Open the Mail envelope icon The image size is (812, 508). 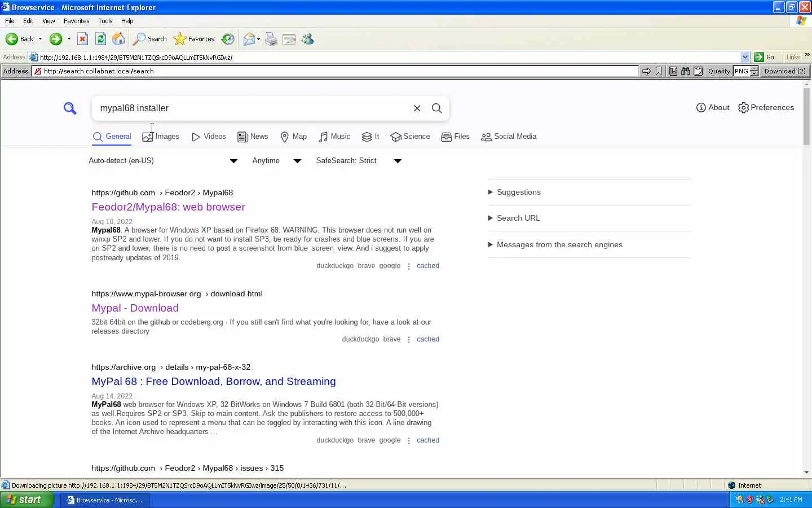249,39
